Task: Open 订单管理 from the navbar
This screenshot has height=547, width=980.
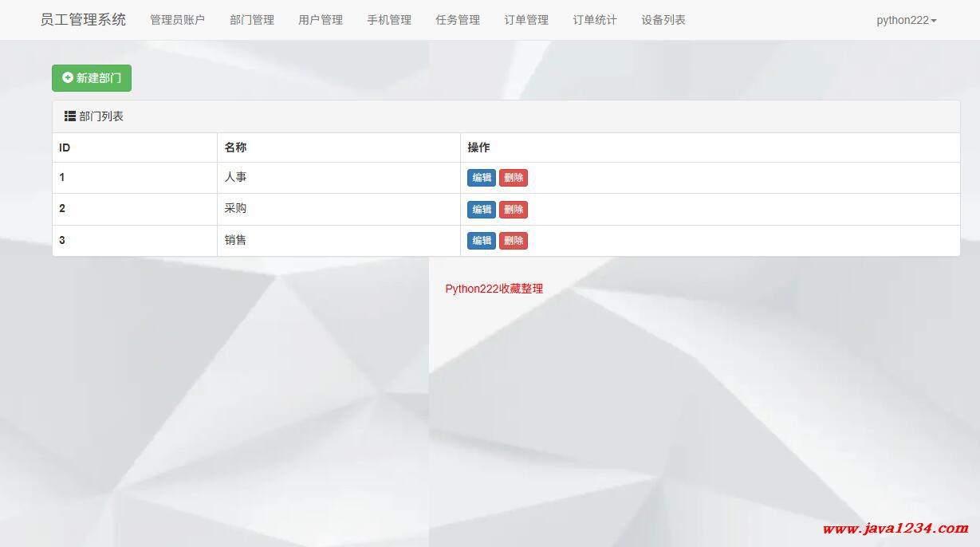Action: pos(526,20)
